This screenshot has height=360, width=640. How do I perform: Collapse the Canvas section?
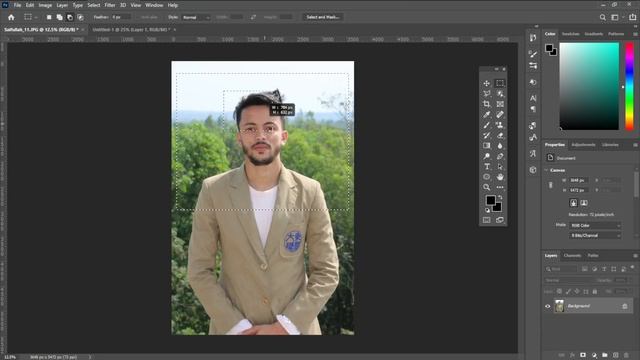pos(547,170)
